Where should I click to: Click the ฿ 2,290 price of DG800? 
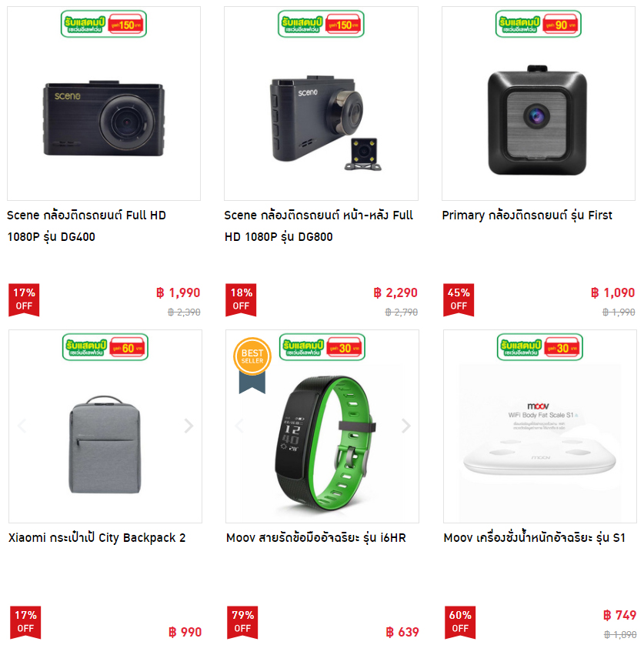pyautogui.click(x=395, y=292)
